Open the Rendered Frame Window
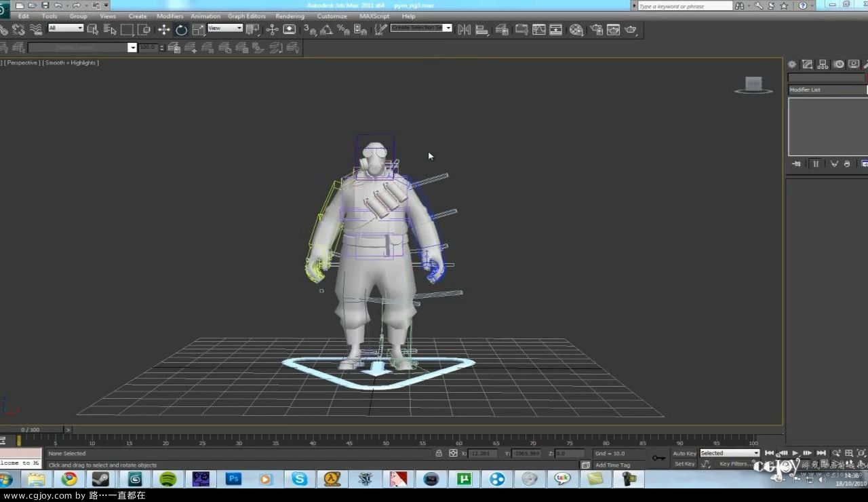Viewport: 868px width, 502px height. point(614,29)
